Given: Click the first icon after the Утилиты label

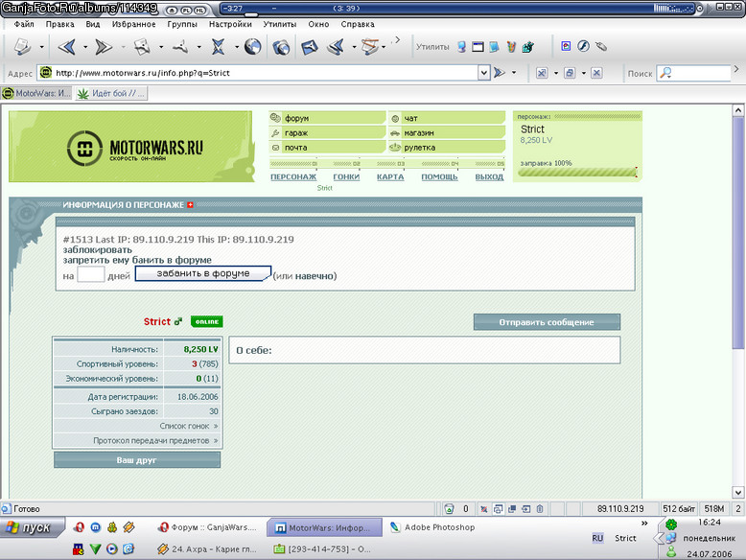Looking at the screenshot, I should 461,47.
